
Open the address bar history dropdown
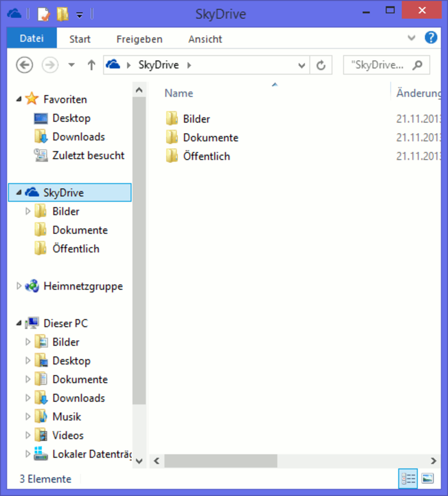tap(302, 65)
